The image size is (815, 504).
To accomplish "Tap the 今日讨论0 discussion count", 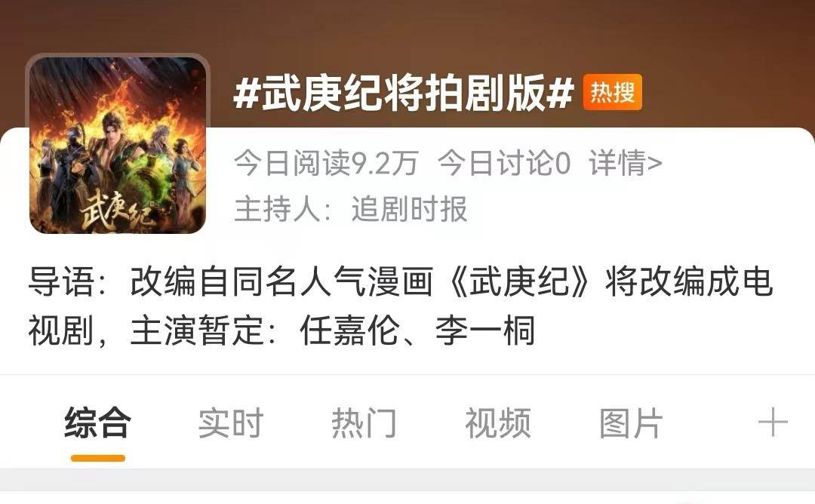I will point(504,163).
